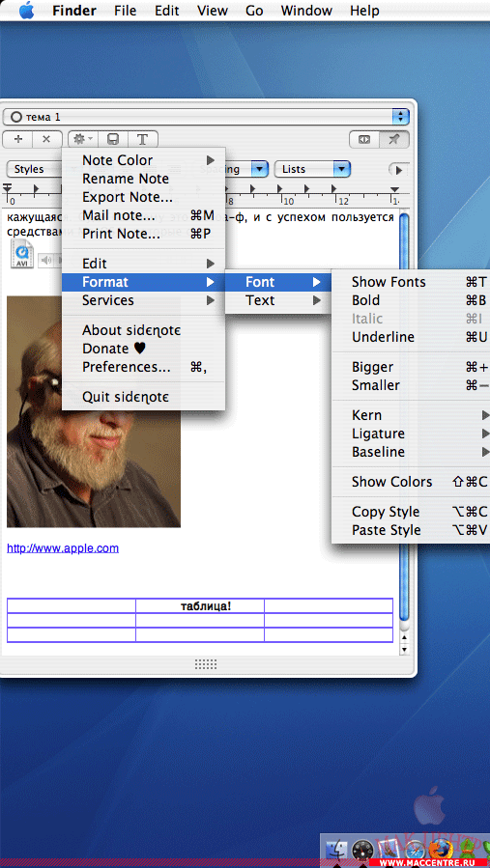Expand the Baseline submenu
490x868 pixels.
pyautogui.click(x=411, y=452)
